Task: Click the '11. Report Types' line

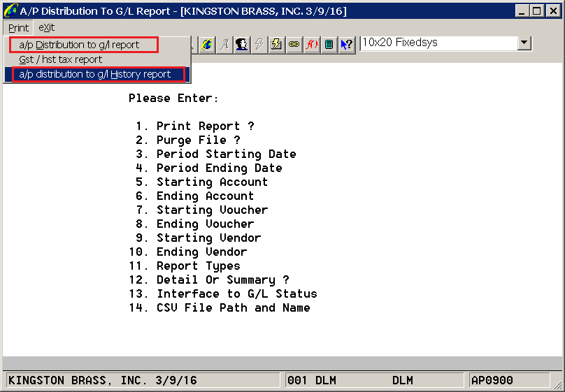Action: pos(185,266)
